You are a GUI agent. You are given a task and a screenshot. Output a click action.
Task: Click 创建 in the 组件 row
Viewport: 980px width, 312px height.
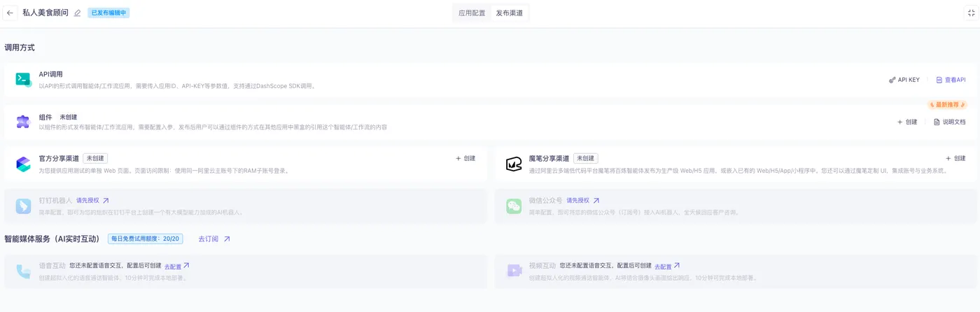point(907,122)
